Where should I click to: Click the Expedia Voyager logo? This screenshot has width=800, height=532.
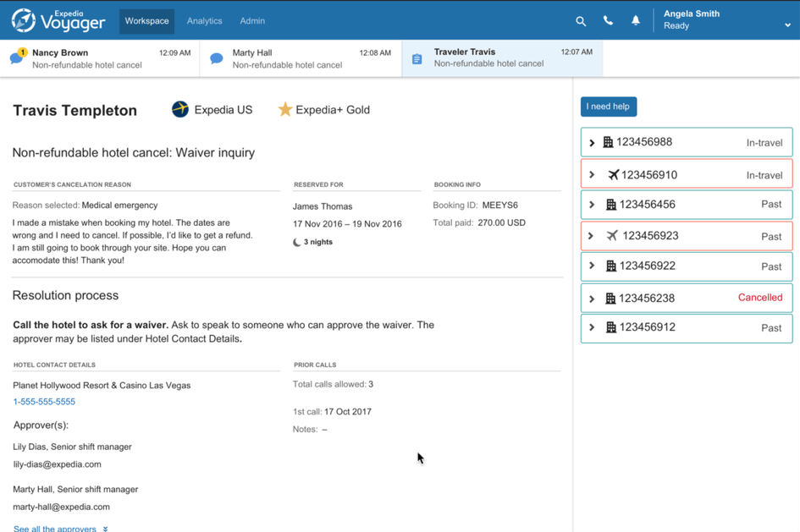pos(58,20)
